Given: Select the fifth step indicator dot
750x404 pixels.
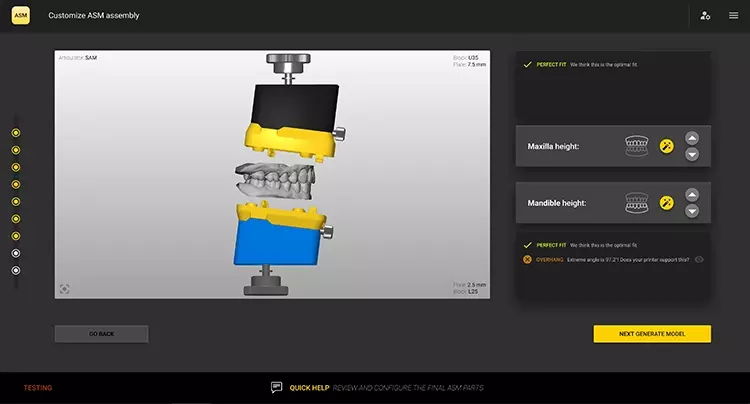Looking at the screenshot, I should [16, 202].
